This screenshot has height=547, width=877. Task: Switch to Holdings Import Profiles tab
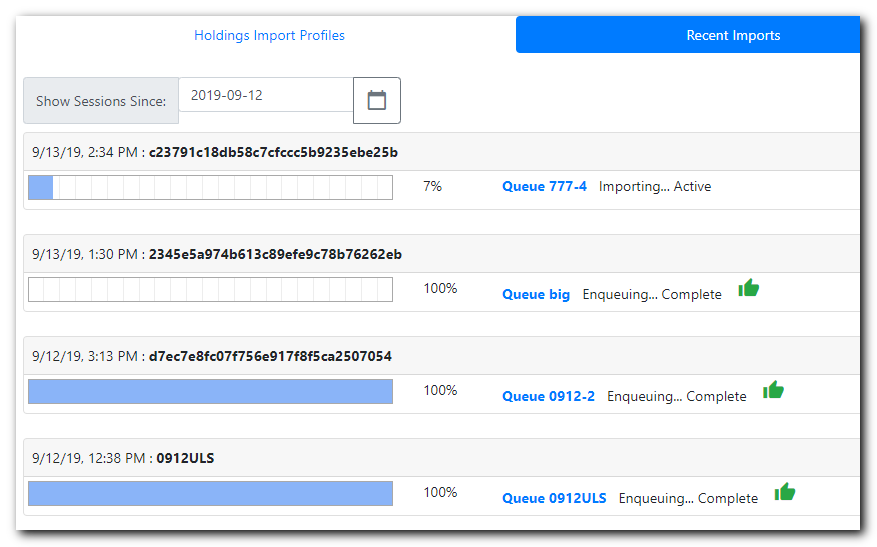pos(269,35)
